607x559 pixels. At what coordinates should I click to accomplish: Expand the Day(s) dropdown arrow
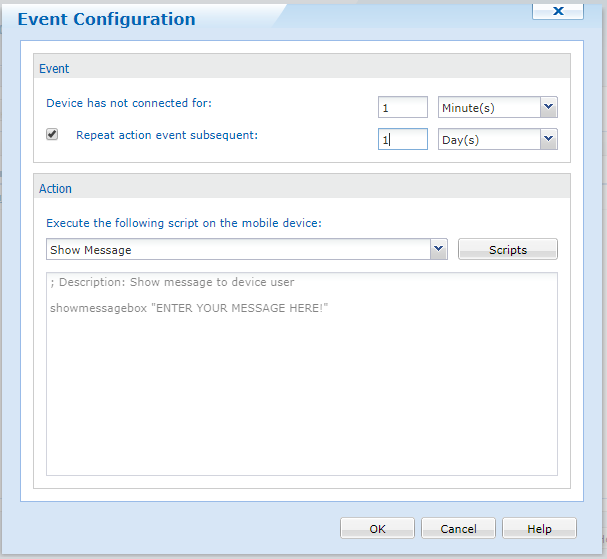pos(548,140)
